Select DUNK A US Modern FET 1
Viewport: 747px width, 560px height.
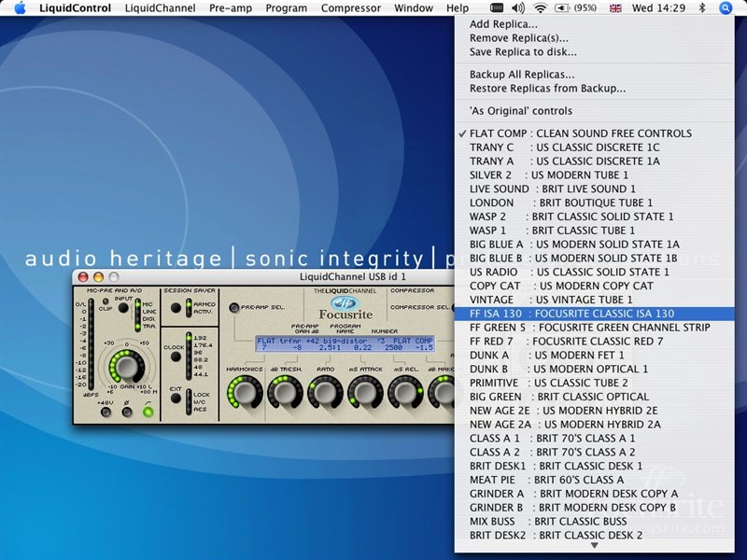point(594,355)
